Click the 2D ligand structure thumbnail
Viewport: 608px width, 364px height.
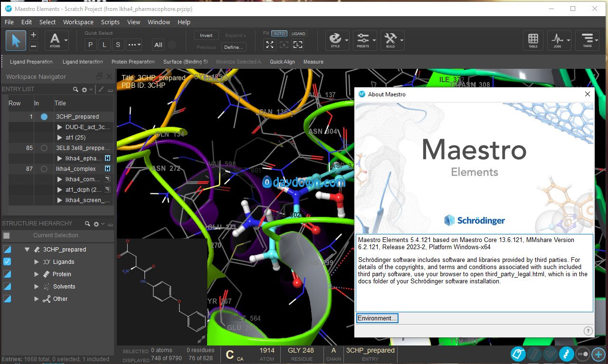point(161,287)
